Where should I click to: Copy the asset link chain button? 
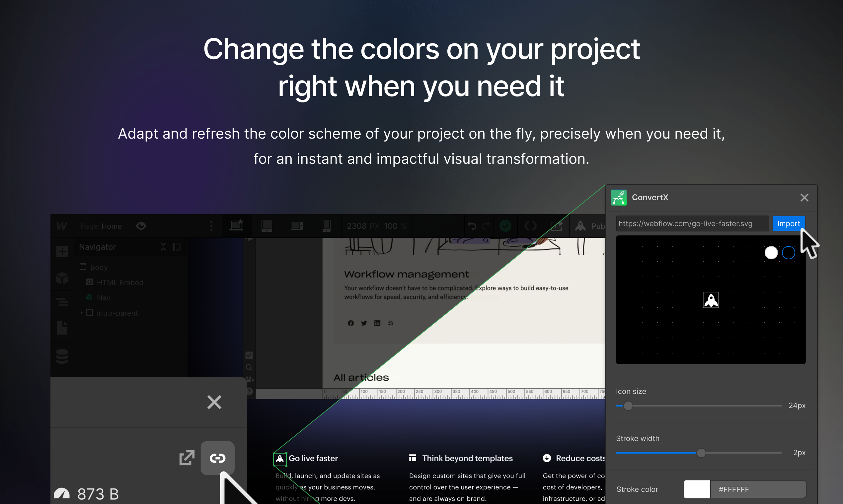[217, 458]
